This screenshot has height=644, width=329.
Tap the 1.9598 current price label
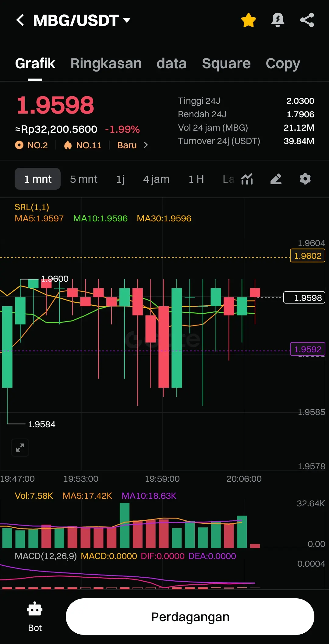tap(304, 297)
